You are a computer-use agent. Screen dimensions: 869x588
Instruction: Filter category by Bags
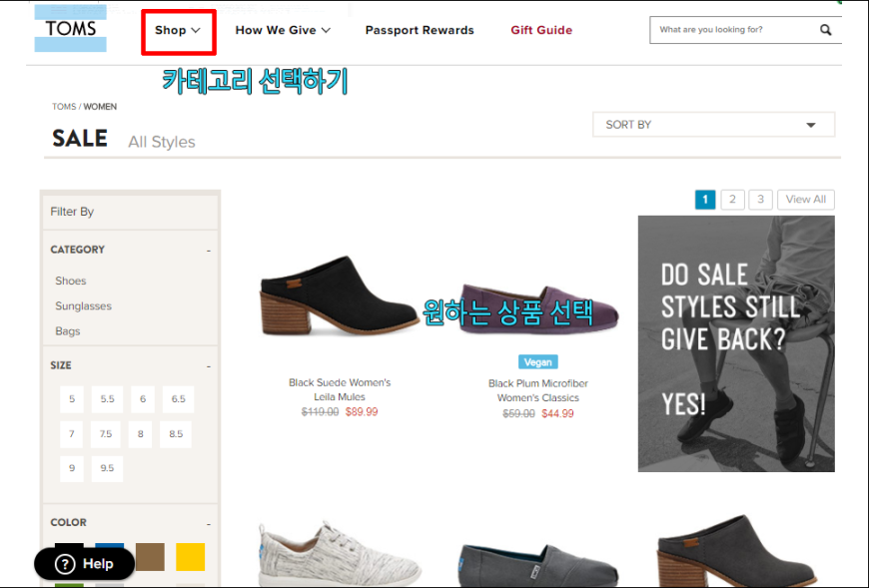click(x=68, y=331)
